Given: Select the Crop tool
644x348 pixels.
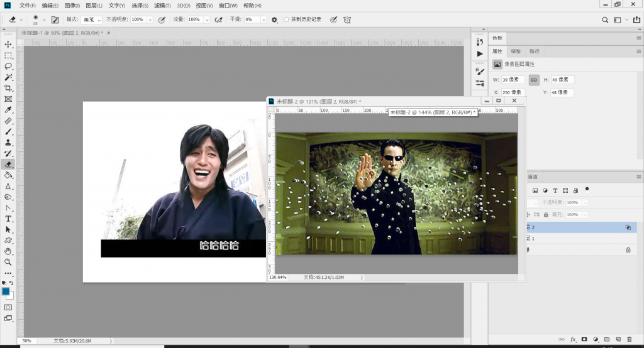Looking at the screenshot, I should [8, 88].
